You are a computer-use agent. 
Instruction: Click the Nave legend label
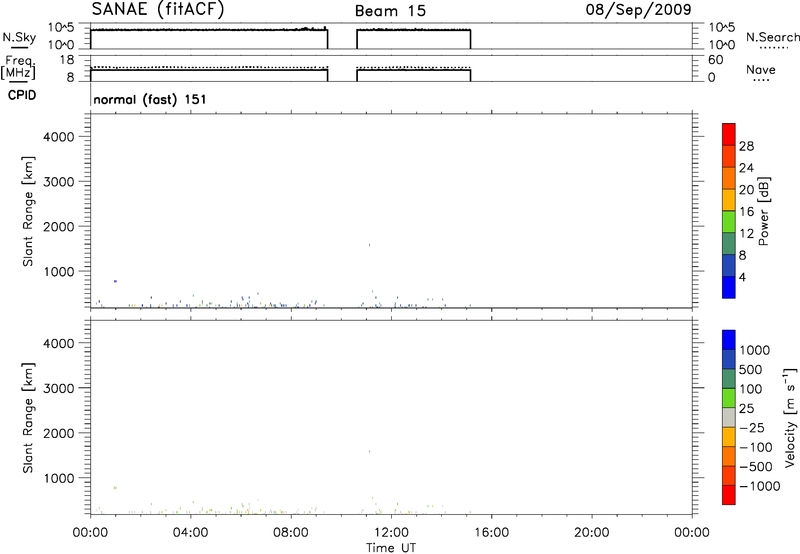pos(761,69)
